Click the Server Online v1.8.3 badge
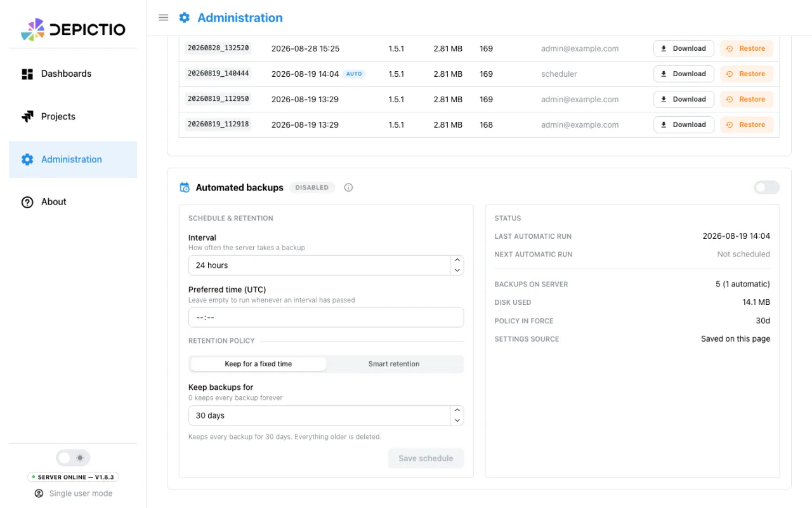812x508 pixels. (73, 477)
